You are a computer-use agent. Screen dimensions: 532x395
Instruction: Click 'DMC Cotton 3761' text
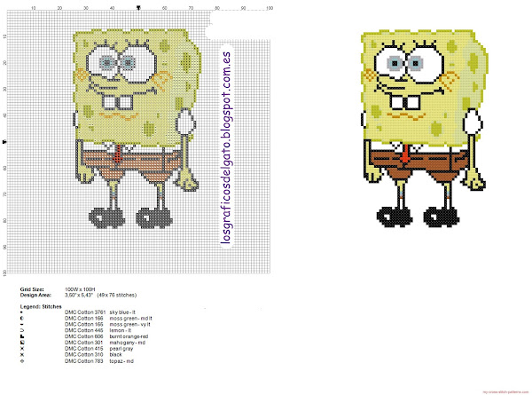tap(85, 312)
